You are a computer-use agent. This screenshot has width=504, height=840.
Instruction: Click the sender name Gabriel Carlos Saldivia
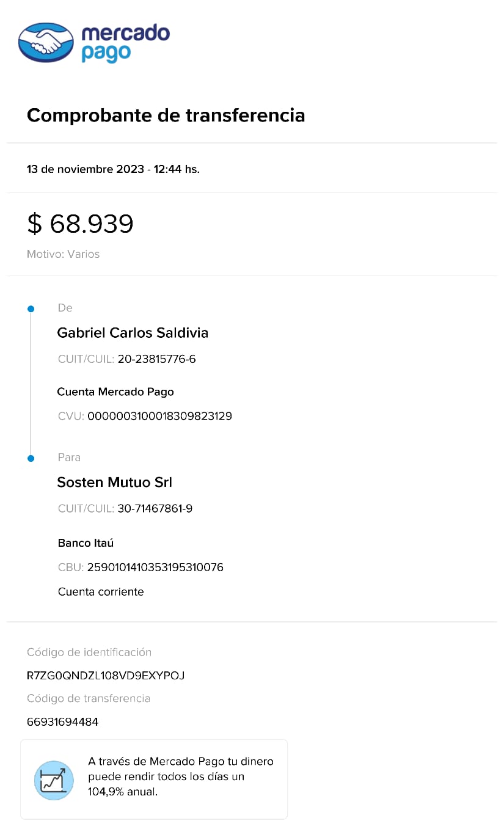[x=133, y=333]
